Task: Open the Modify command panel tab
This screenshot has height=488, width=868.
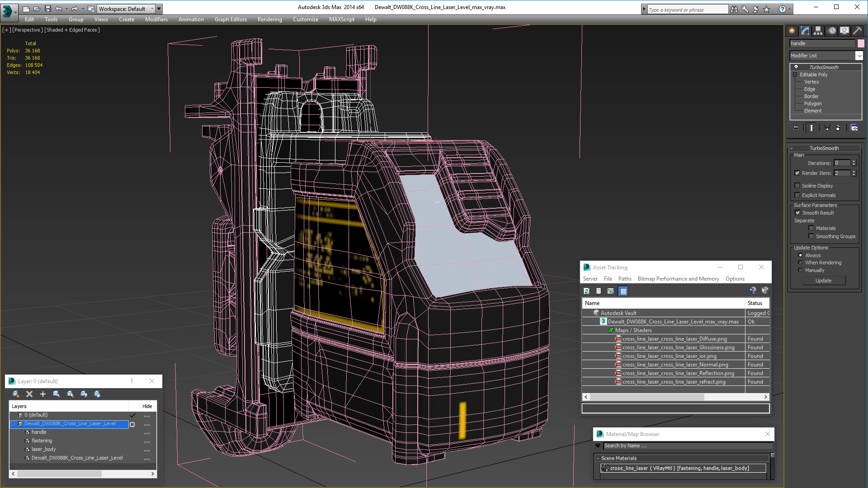Action: point(805,31)
